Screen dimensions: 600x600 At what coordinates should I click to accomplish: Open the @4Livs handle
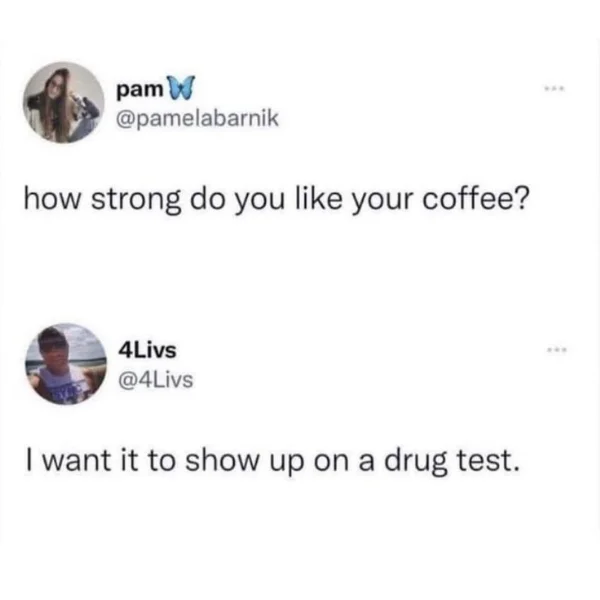(156, 380)
